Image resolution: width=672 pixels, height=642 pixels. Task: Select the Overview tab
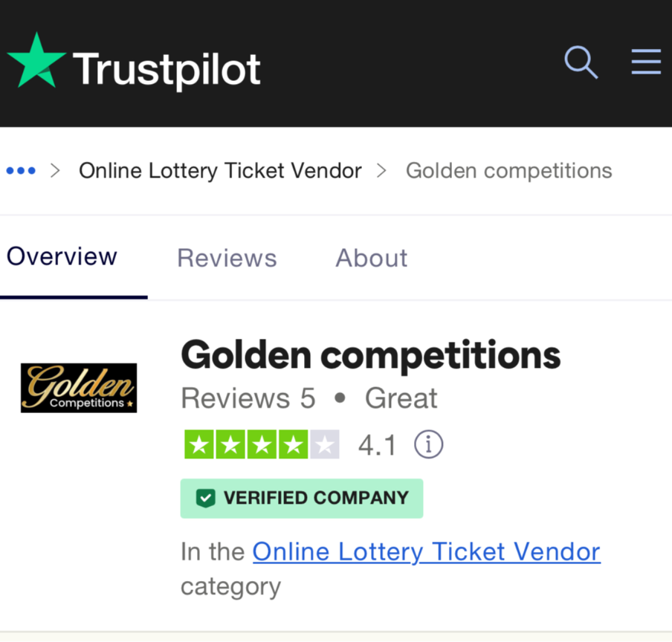click(x=62, y=257)
